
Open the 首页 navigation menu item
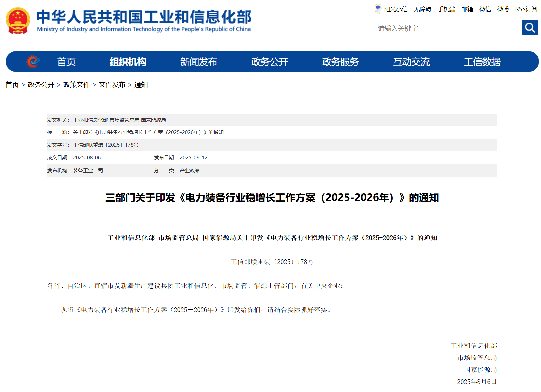66,62
